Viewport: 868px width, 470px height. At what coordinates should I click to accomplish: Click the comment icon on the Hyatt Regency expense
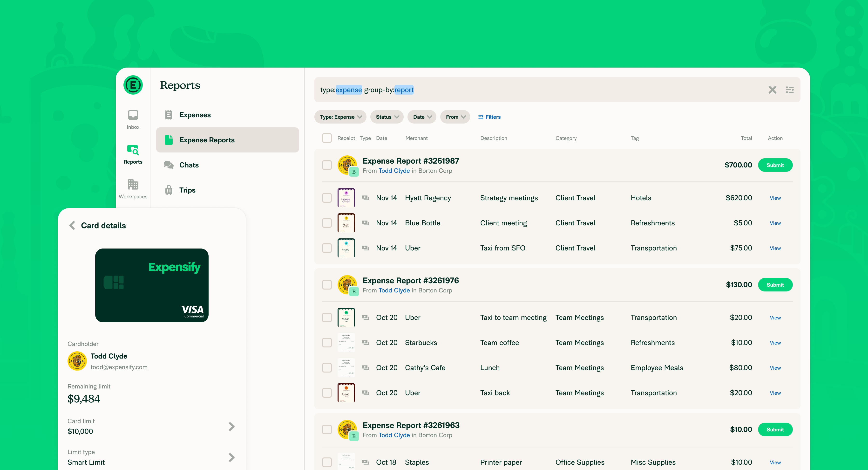click(x=365, y=198)
